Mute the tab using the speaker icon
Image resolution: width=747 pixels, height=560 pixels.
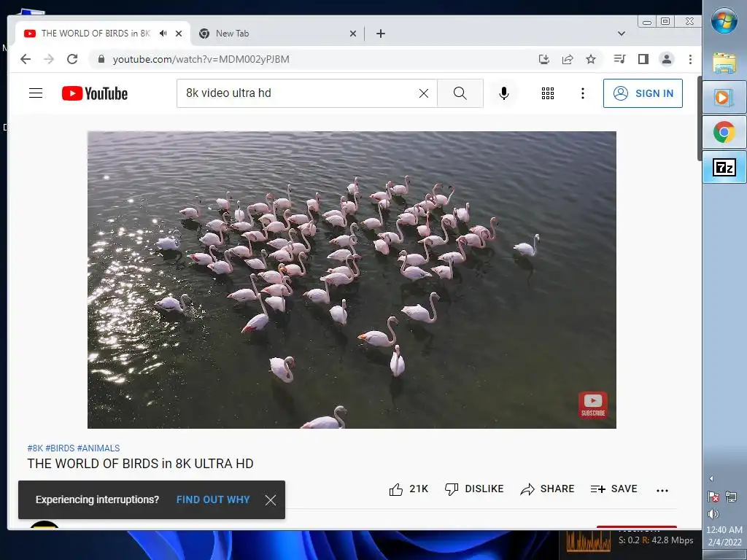tap(163, 34)
